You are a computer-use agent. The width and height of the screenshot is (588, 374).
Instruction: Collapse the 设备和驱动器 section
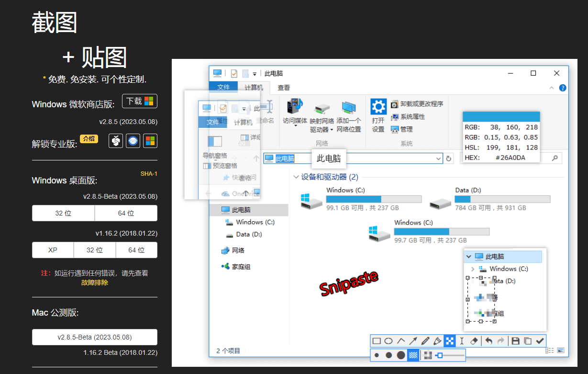297,176
